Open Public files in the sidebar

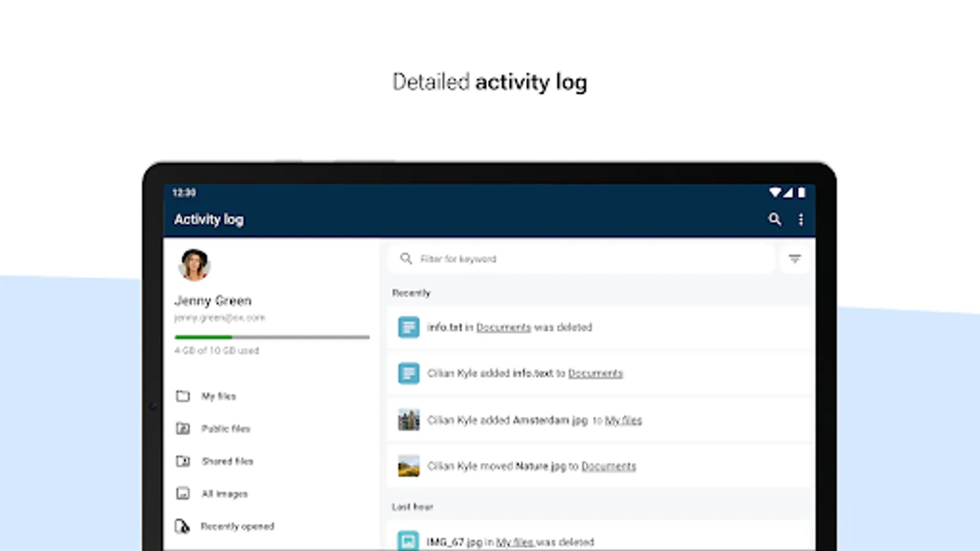(x=226, y=429)
